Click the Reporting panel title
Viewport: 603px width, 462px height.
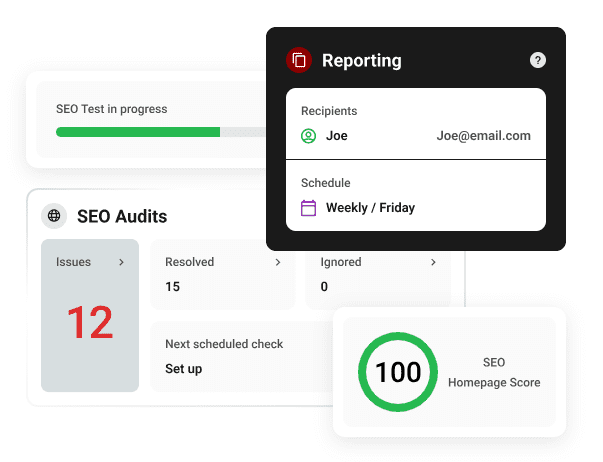click(x=361, y=60)
